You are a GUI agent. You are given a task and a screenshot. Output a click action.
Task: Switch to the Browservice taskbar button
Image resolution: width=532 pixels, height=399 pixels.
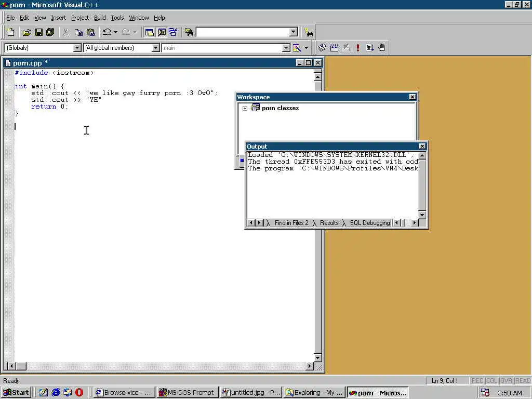(x=124, y=393)
